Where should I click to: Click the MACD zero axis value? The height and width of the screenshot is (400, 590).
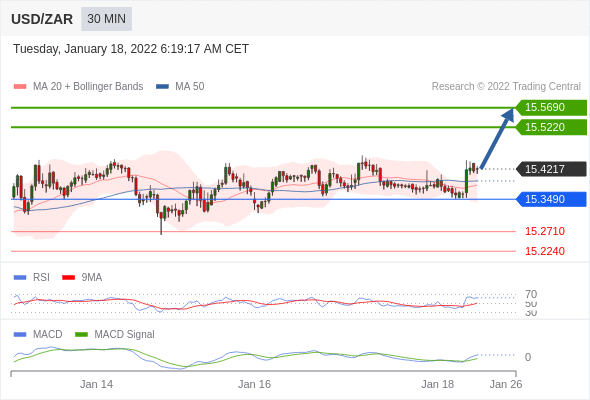coord(528,357)
